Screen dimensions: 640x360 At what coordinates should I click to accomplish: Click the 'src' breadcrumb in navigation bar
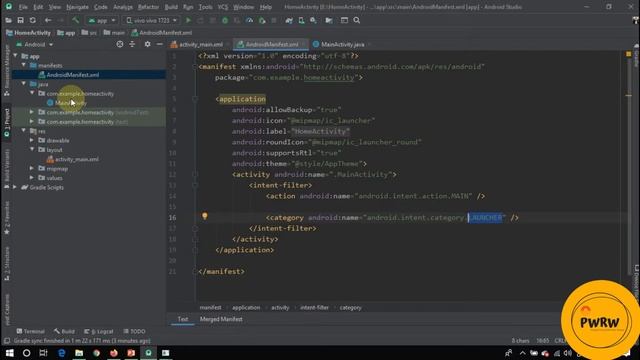pyautogui.click(x=89, y=33)
